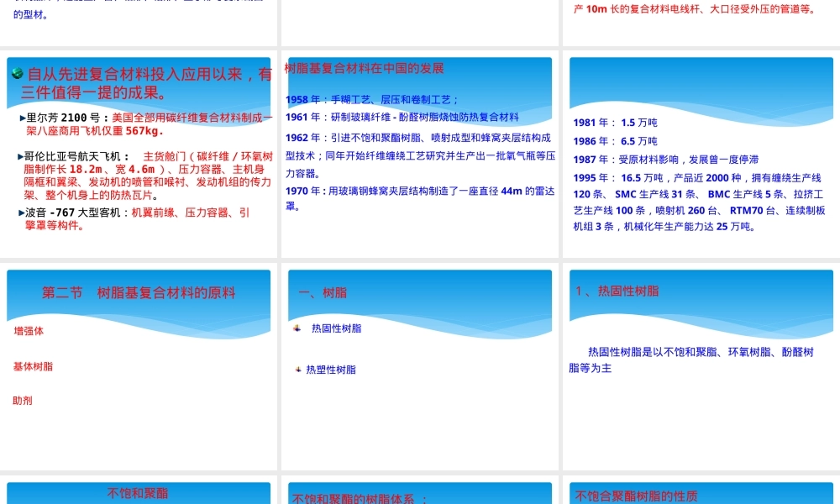Click the arrow bullet before 里尔芳 2100 号
The width and height of the screenshot is (840, 504).
pyautogui.click(x=23, y=118)
